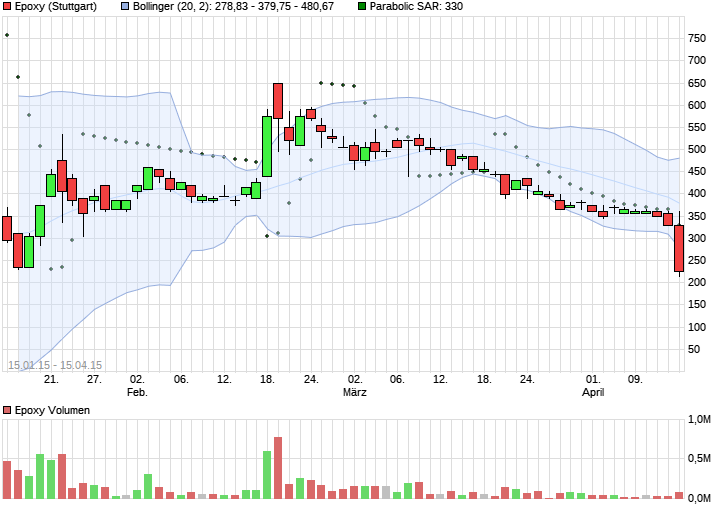
Task: Click the Feb. month label
Action: (x=137, y=393)
